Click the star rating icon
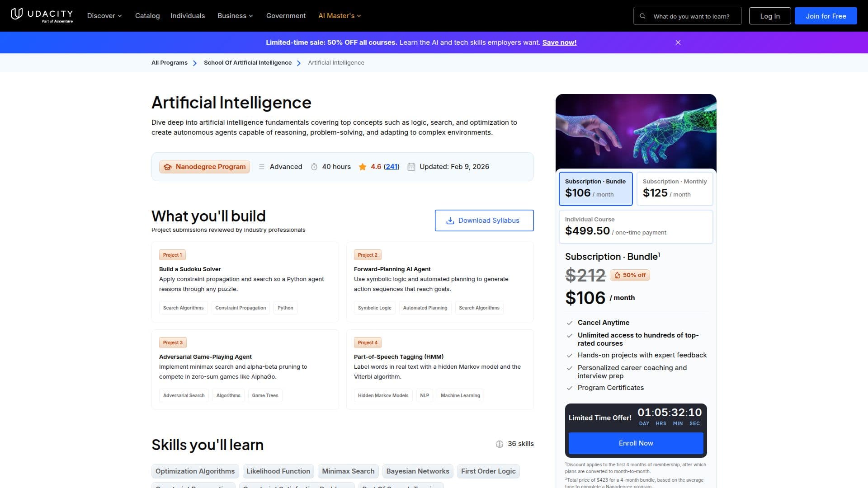The width and height of the screenshot is (868, 488). click(362, 167)
